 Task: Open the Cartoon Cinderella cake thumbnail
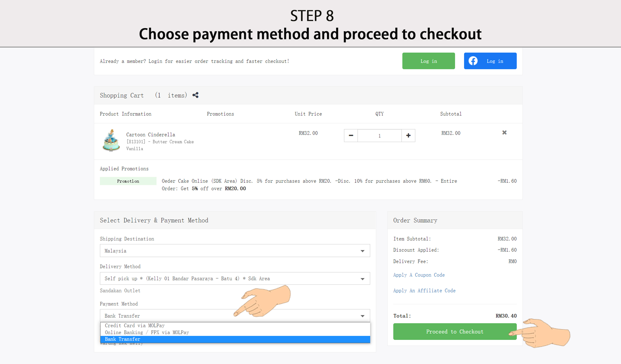[x=111, y=141]
